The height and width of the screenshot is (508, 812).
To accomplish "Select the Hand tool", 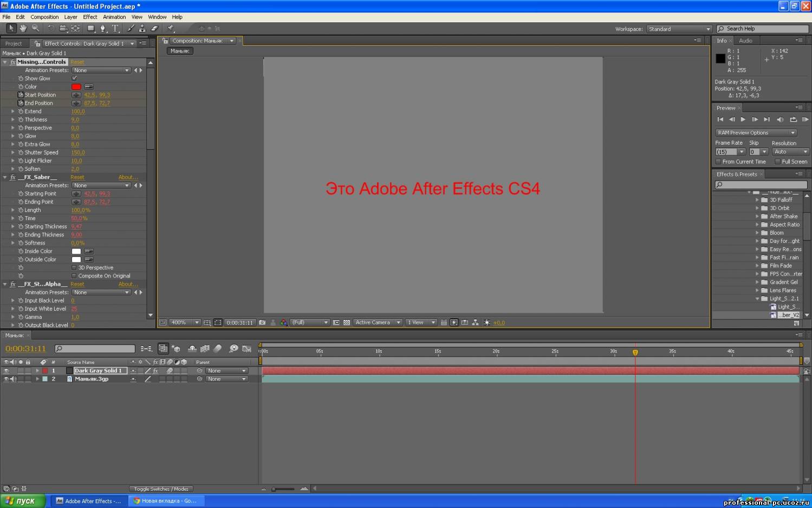I will point(23,28).
